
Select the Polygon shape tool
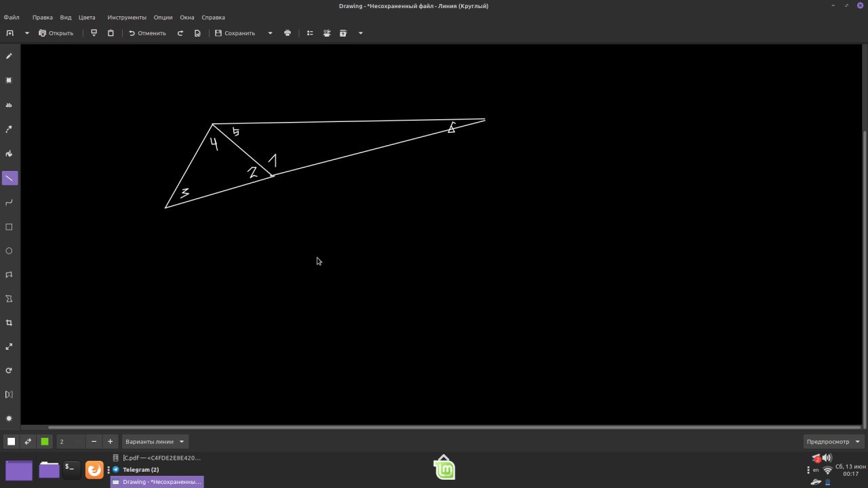[9, 274]
